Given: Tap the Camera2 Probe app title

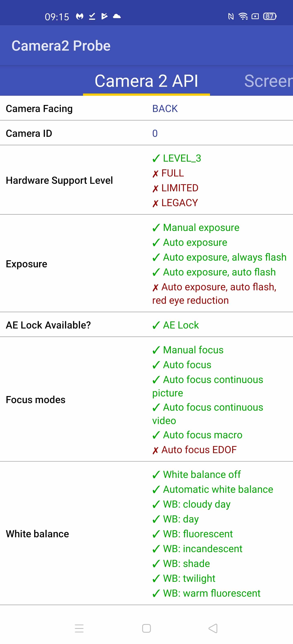Looking at the screenshot, I should (61, 46).
